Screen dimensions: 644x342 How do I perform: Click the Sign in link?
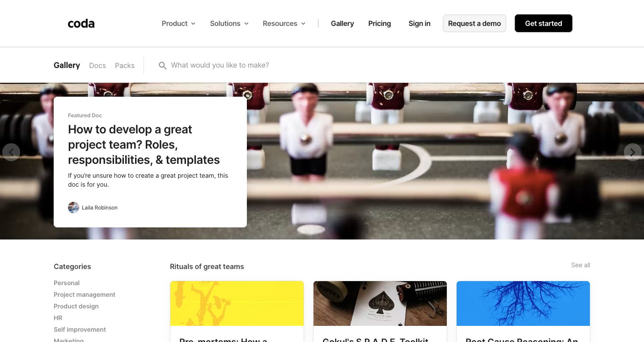pos(419,23)
